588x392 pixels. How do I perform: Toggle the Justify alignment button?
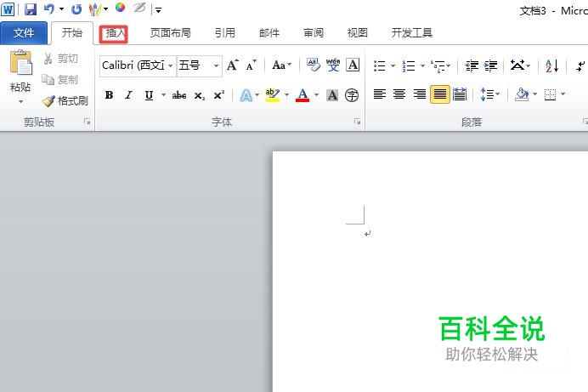pos(440,94)
